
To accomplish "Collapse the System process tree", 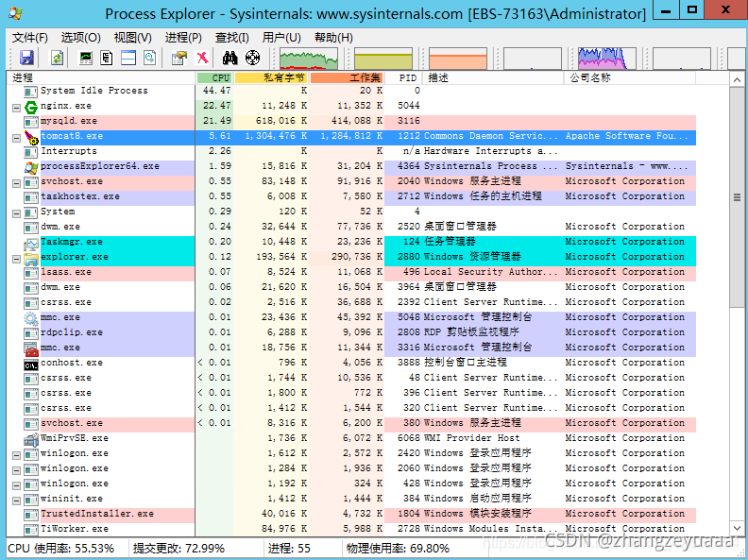I will pyautogui.click(x=16, y=213).
